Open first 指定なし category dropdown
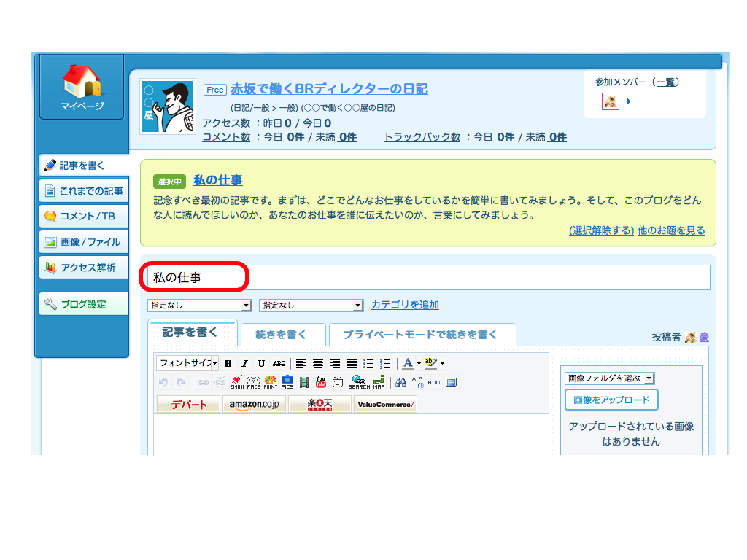The height and width of the screenshot is (560, 747). (200, 306)
